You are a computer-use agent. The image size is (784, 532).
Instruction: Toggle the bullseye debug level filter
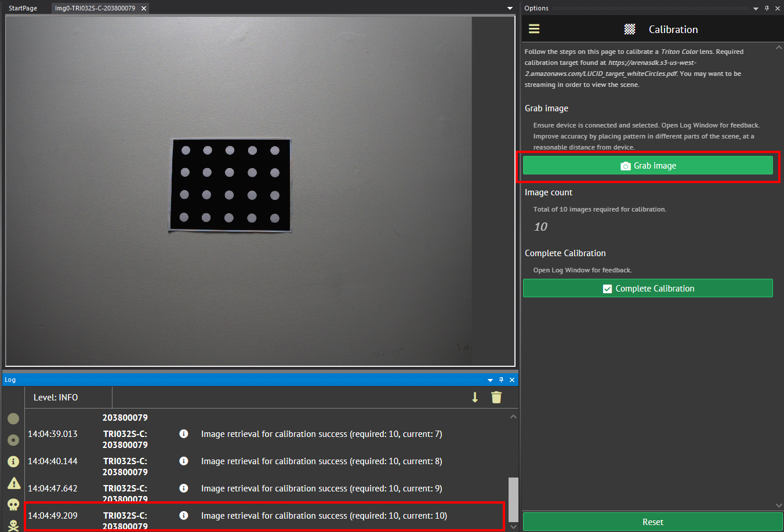point(13,440)
